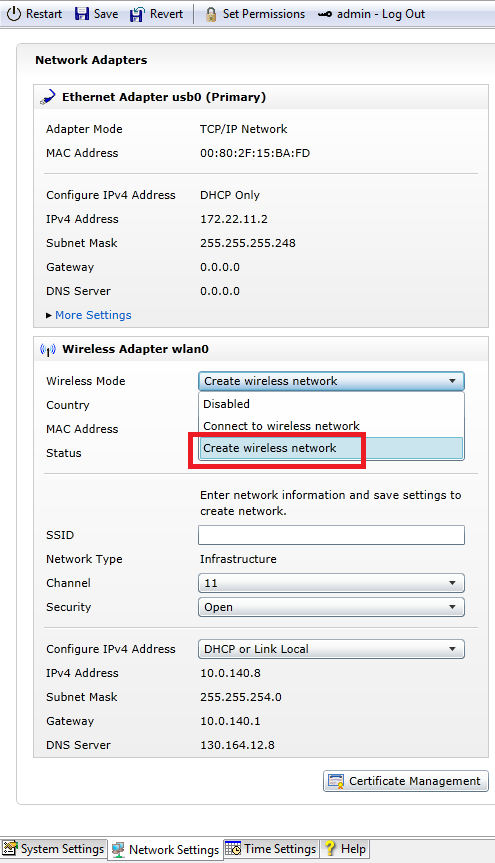Click the Revert icon in toolbar

pos(137,14)
